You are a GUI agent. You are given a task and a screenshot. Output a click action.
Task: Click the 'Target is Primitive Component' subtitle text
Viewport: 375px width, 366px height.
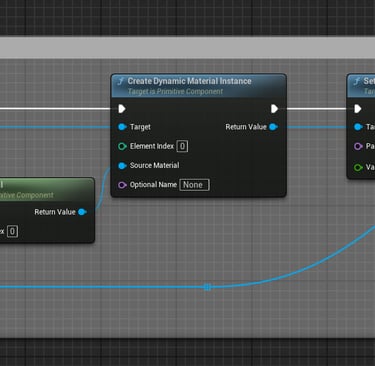[175, 91]
